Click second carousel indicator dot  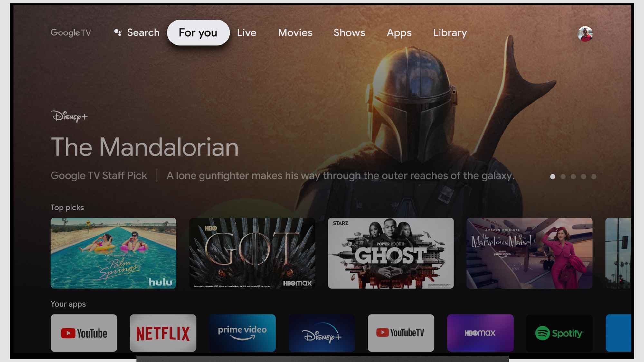(x=563, y=176)
